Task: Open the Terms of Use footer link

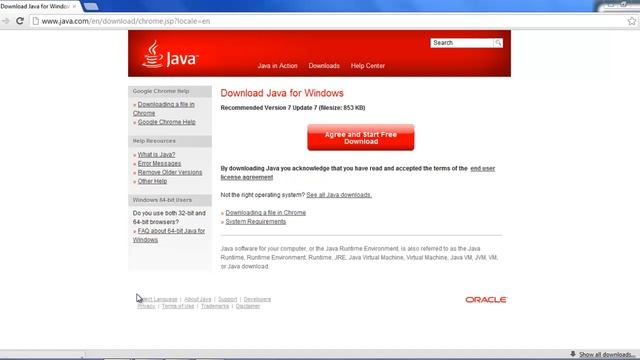Action: coord(178,306)
